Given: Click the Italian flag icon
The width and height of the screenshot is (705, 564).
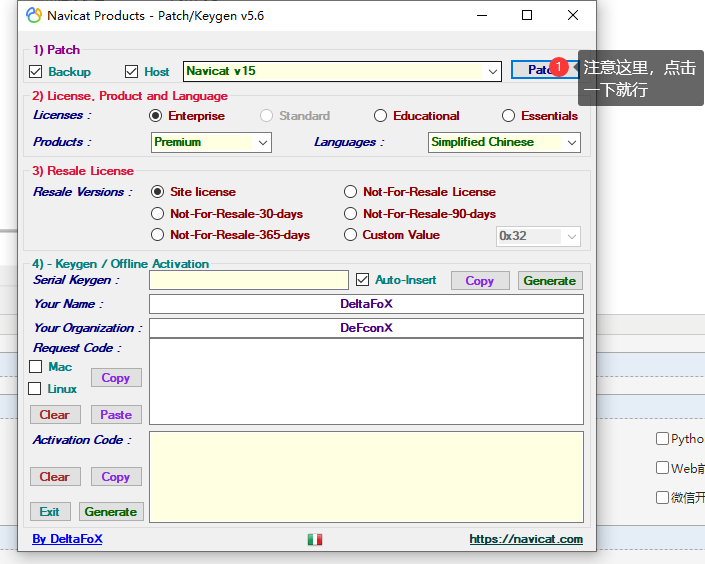Looking at the screenshot, I should (315, 539).
